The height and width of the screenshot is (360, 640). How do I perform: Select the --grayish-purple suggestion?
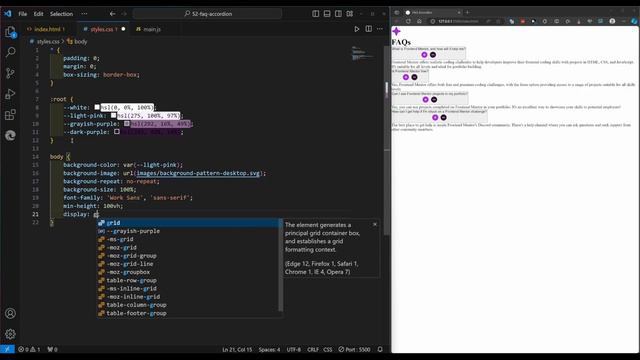coord(188,231)
